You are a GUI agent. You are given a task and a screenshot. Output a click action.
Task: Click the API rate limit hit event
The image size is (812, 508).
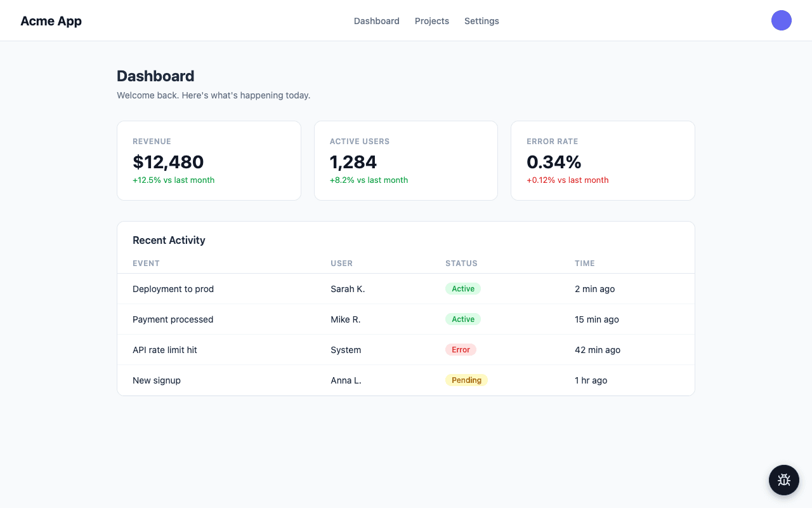click(165, 350)
